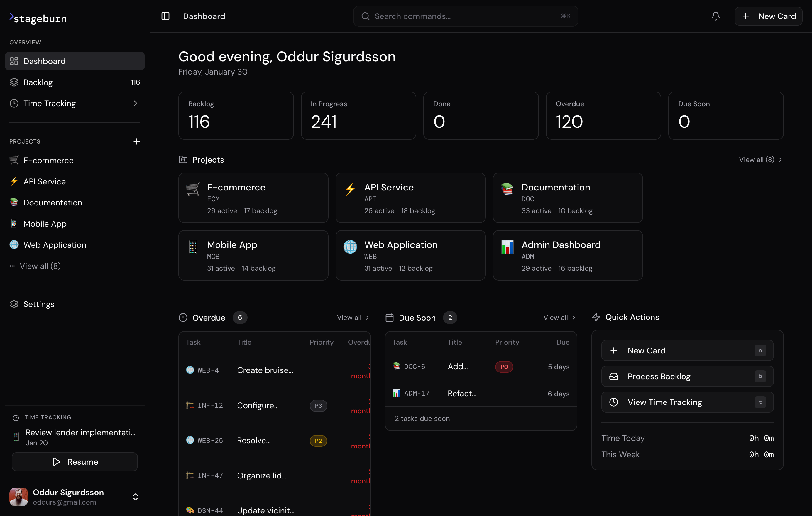This screenshot has height=516, width=812.
Task: Click the plus icon to add a project
Action: [x=137, y=141]
